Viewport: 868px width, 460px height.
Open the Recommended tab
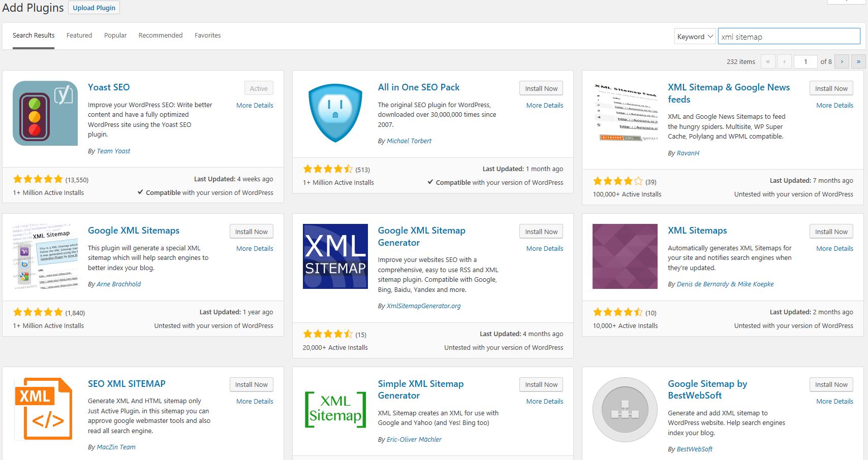coord(161,36)
